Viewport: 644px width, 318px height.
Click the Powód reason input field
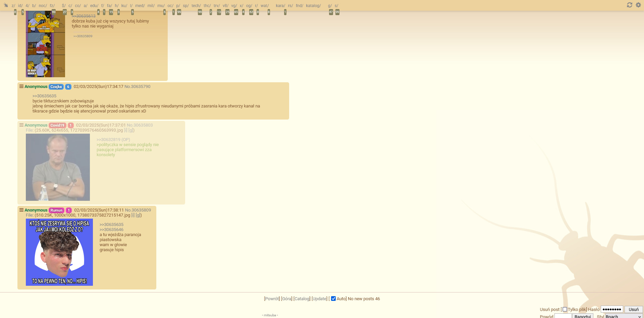click(x=563, y=316)
